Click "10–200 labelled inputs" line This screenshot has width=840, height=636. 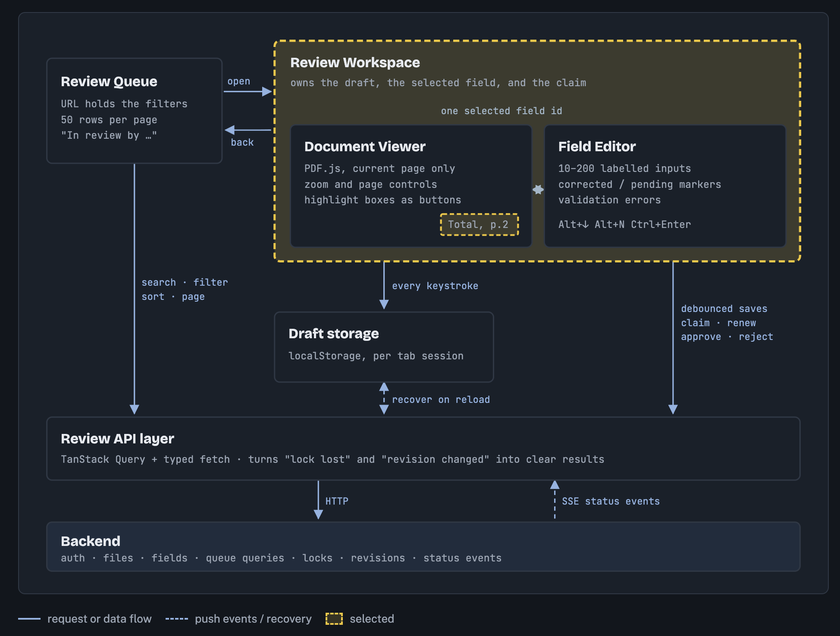pos(625,168)
